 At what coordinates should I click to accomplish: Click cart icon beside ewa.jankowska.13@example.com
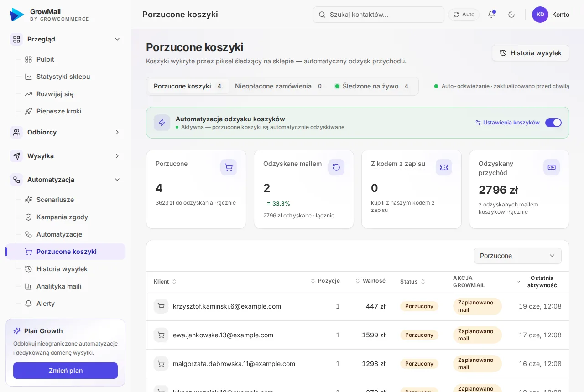161,335
